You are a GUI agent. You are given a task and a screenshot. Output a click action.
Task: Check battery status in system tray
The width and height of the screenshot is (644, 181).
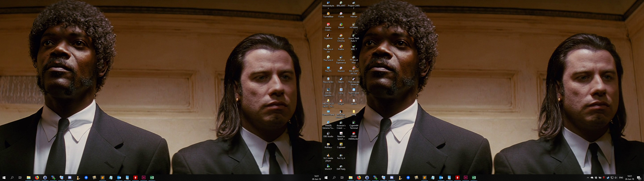(x=600, y=178)
